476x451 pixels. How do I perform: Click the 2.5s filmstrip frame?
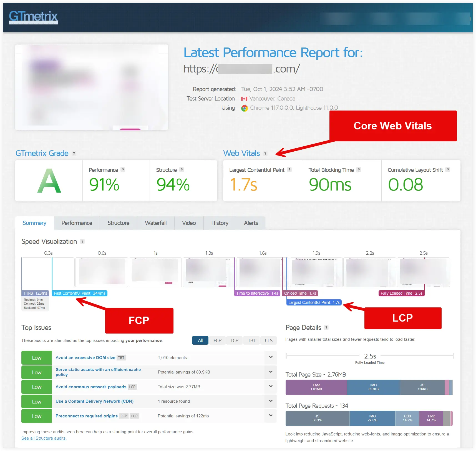[424, 272]
